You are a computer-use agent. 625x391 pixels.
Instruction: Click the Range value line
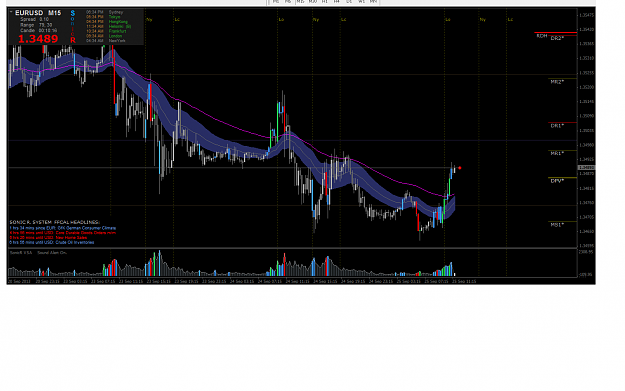(x=36, y=25)
